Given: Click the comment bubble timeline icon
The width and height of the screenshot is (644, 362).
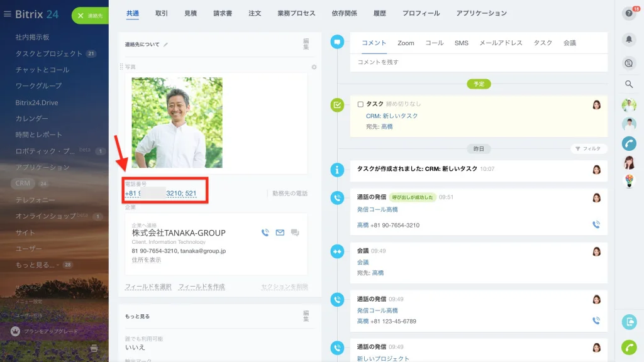Looking at the screenshot, I should point(337,41).
